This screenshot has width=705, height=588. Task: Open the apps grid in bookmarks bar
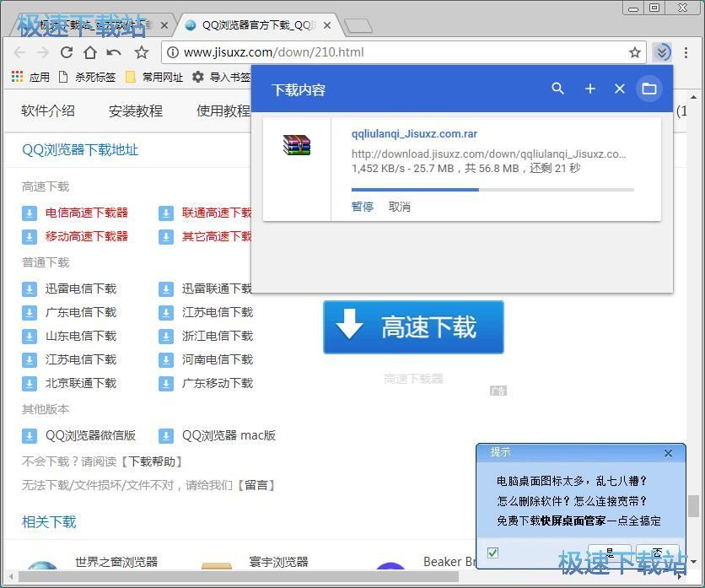(x=17, y=77)
